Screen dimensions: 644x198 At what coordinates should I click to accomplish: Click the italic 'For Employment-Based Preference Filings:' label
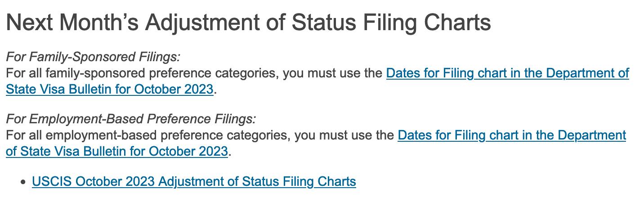point(131,119)
